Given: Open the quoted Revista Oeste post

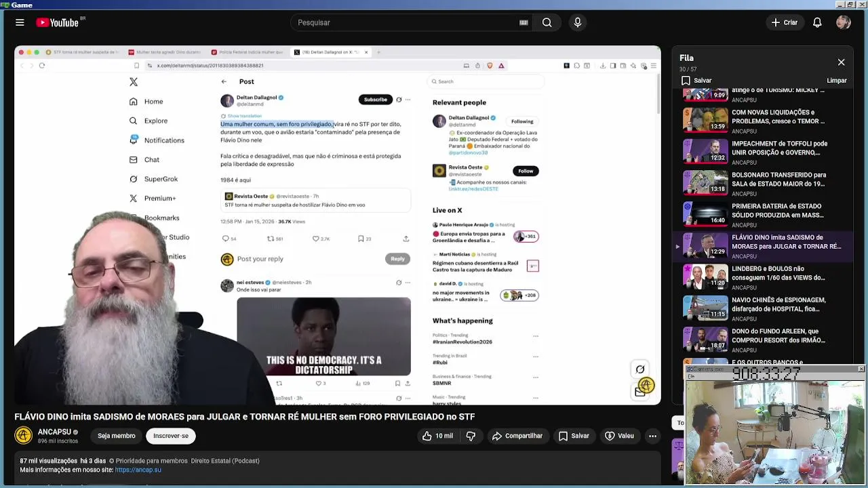Looking at the screenshot, I should (317, 201).
